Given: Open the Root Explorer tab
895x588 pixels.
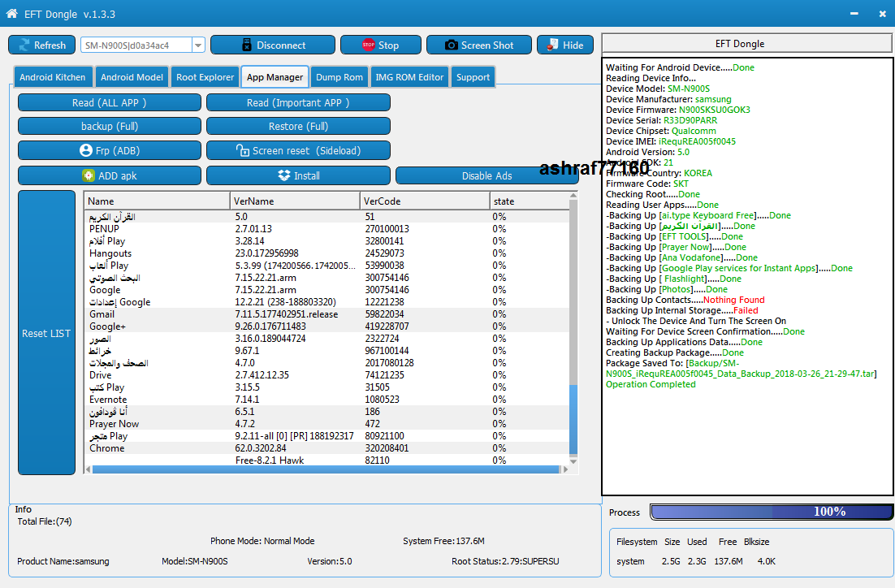Looking at the screenshot, I should [x=205, y=77].
